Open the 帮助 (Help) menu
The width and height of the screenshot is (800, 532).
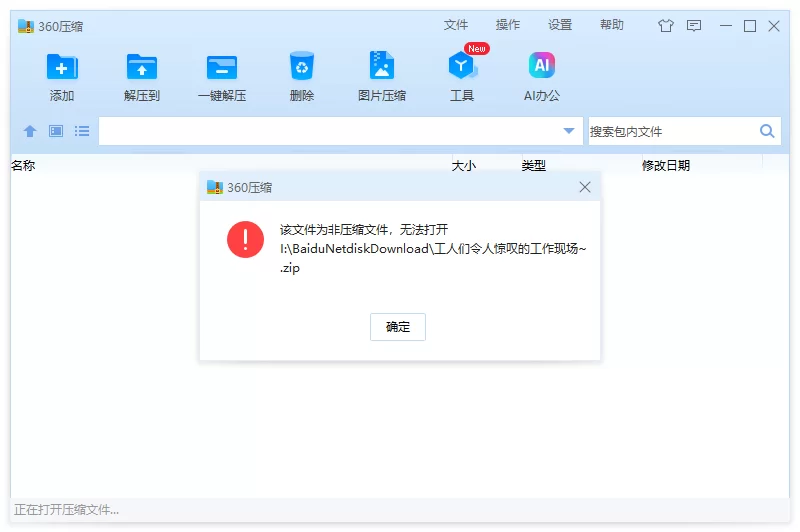click(612, 25)
